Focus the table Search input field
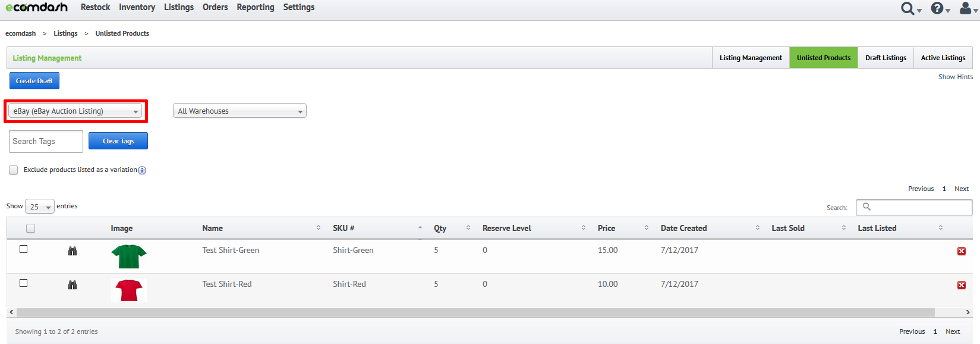Viewport: 980px width, 344px height. tap(914, 207)
